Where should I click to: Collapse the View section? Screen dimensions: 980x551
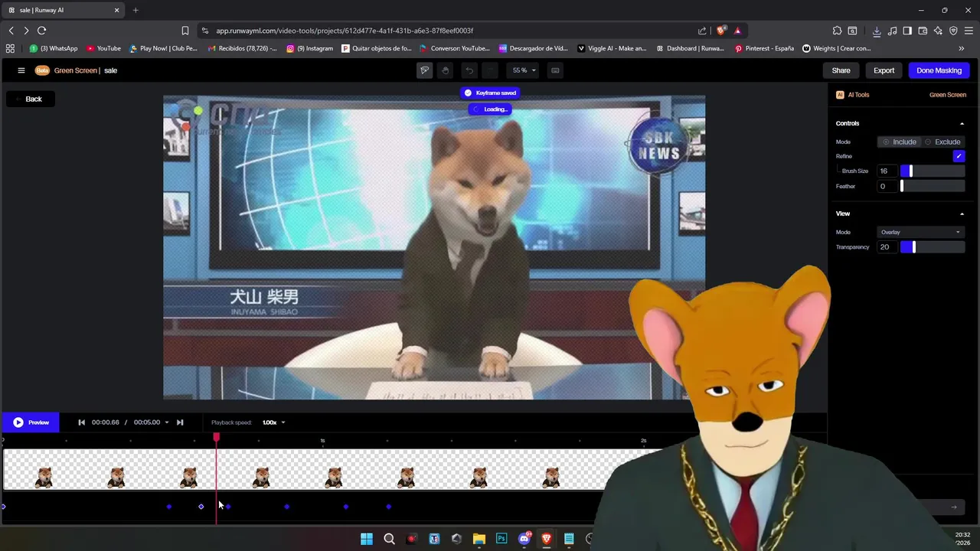[962, 214]
